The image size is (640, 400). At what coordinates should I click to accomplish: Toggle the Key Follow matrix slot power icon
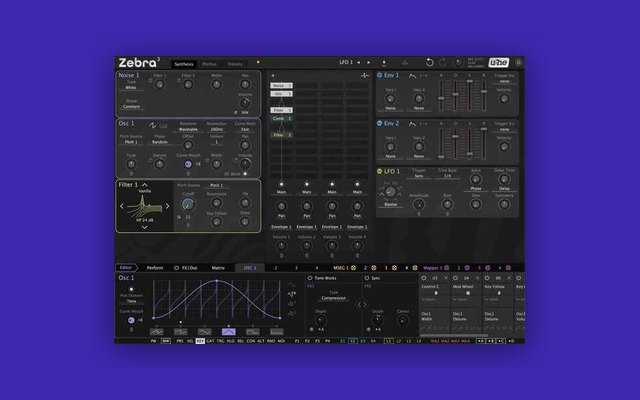(487, 278)
